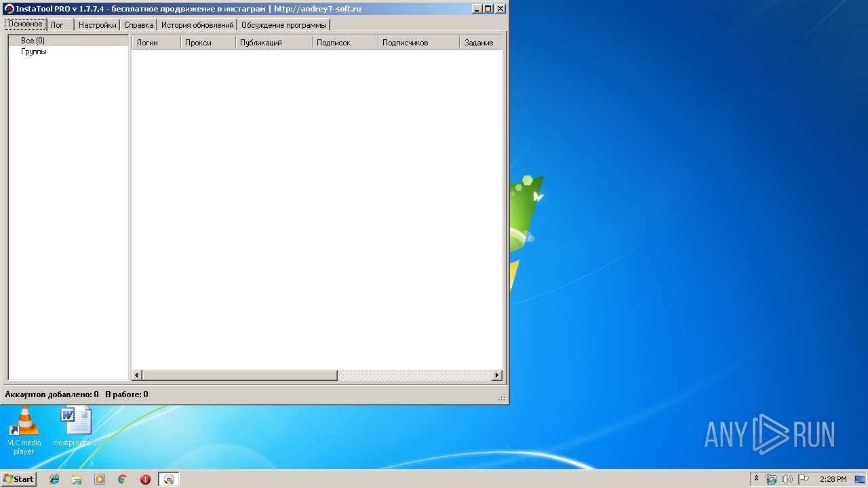Click the 2:28 PM clock
The height and width of the screenshot is (488, 868).
833,479
